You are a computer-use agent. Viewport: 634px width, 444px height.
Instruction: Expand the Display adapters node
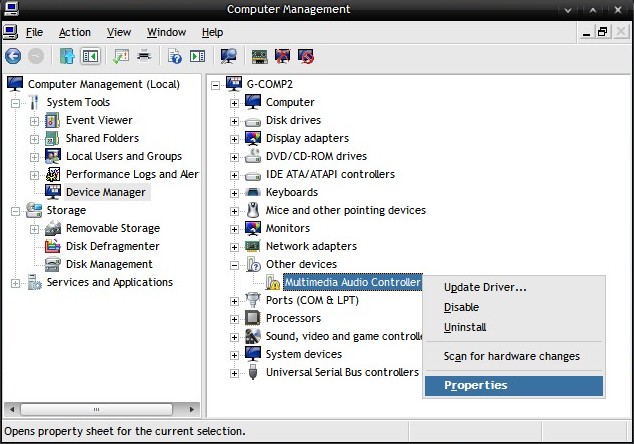[234, 139]
